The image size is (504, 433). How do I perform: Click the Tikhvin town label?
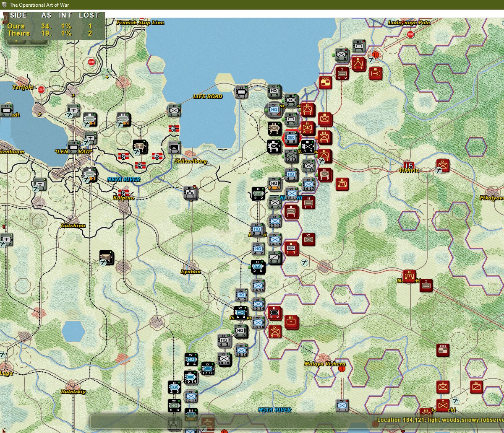click(x=410, y=170)
